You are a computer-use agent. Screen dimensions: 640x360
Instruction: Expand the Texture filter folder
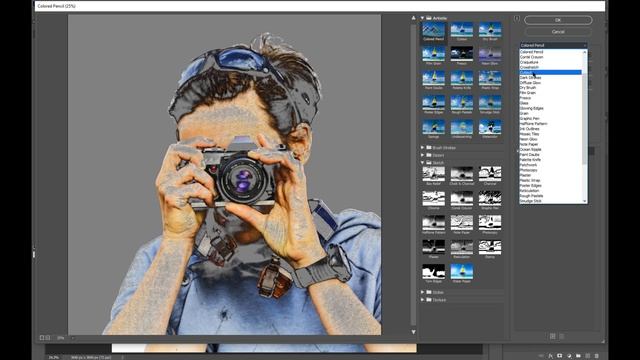(x=422, y=300)
